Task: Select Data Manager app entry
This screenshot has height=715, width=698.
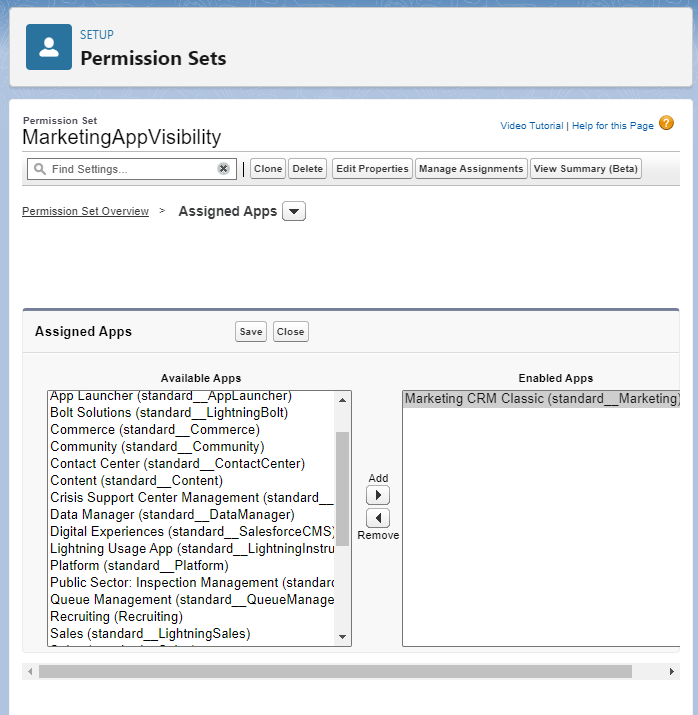Action: (x=191, y=515)
